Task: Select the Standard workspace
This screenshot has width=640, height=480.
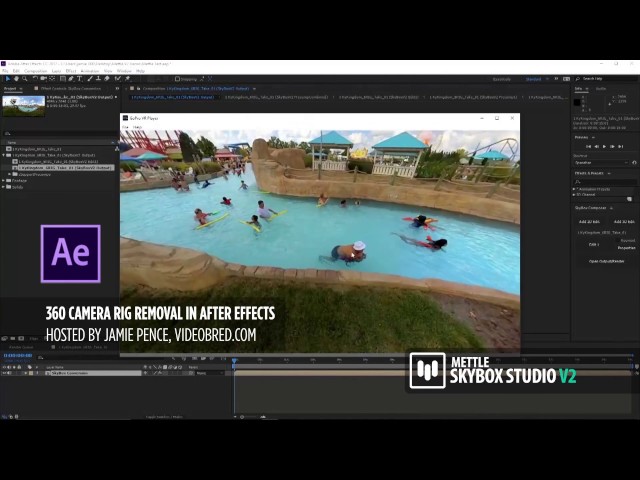Action: tap(533, 79)
